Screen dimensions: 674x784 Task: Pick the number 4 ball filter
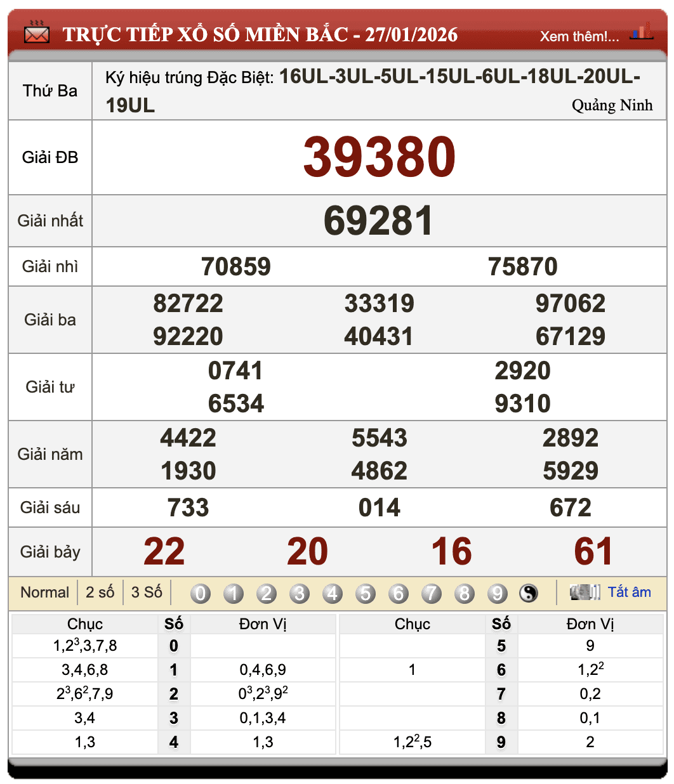(x=333, y=593)
